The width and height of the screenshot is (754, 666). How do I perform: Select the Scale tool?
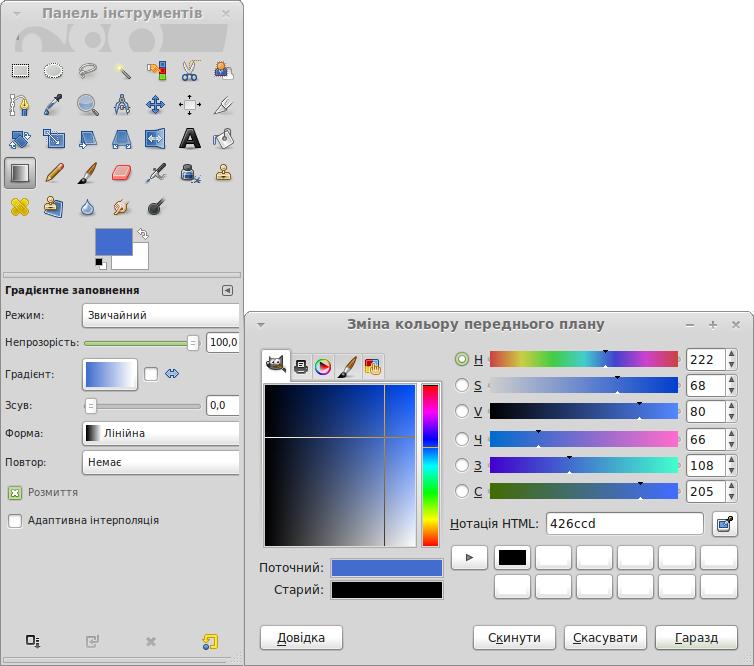[x=53, y=139]
